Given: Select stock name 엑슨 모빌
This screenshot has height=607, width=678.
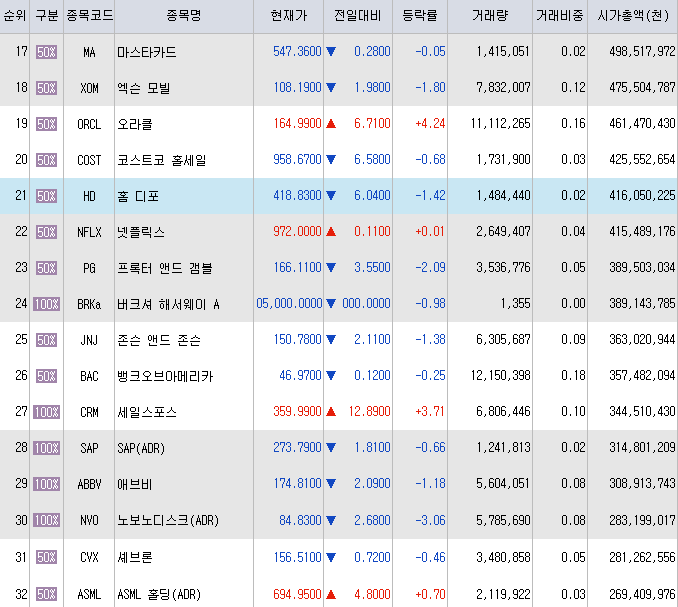Looking at the screenshot, I should [x=144, y=88].
